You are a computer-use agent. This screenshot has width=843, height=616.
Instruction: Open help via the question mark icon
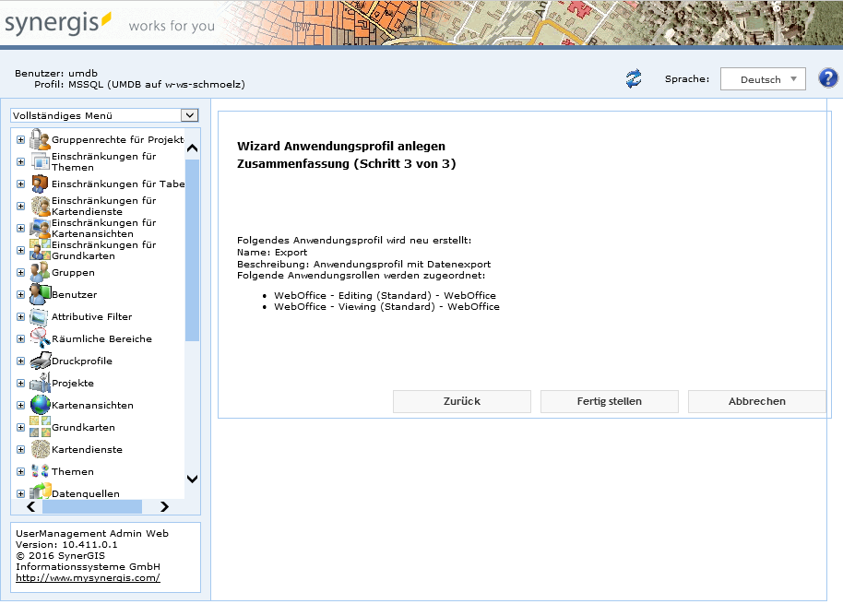827,78
